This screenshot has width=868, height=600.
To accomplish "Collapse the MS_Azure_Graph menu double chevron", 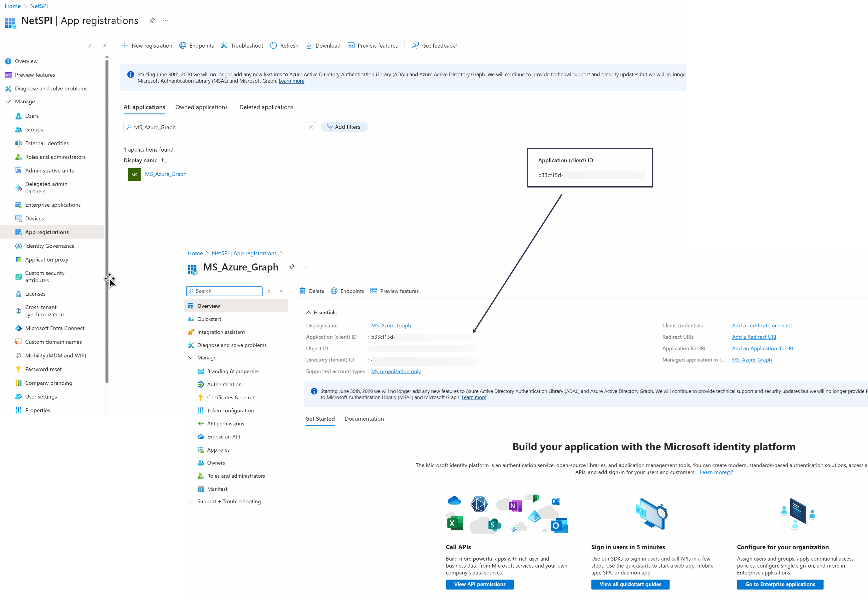I will 281,291.
